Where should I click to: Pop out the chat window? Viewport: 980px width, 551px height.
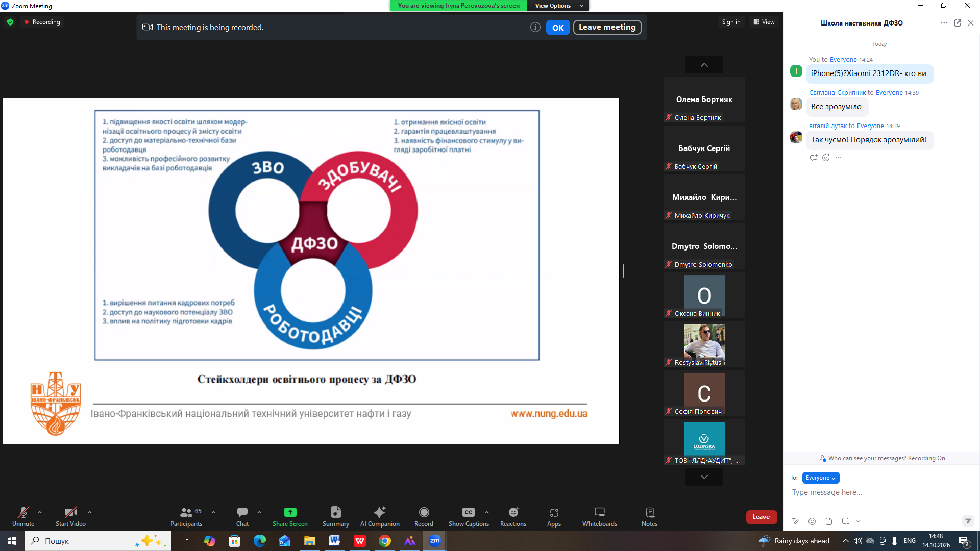tap(958, 23)
